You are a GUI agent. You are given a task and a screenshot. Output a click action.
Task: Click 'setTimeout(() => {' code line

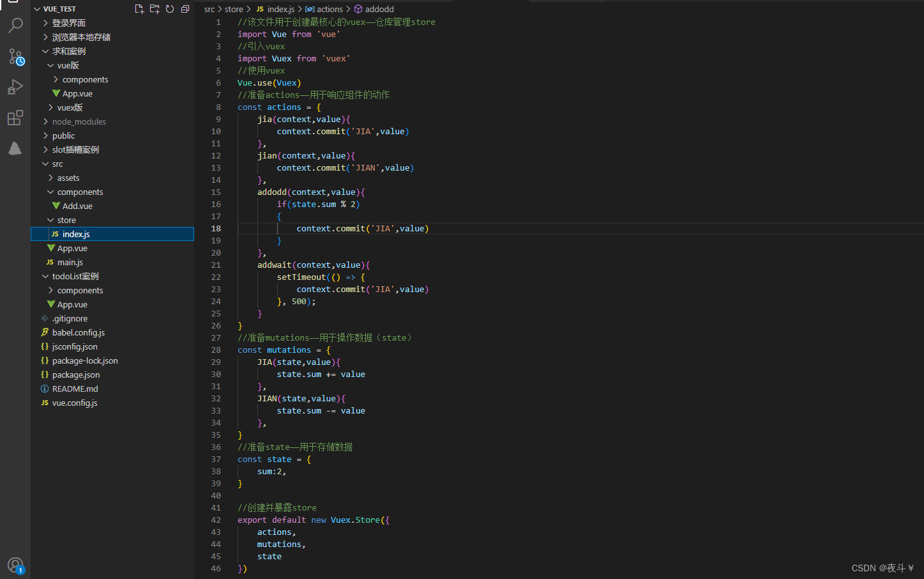[x=321, y=277]
